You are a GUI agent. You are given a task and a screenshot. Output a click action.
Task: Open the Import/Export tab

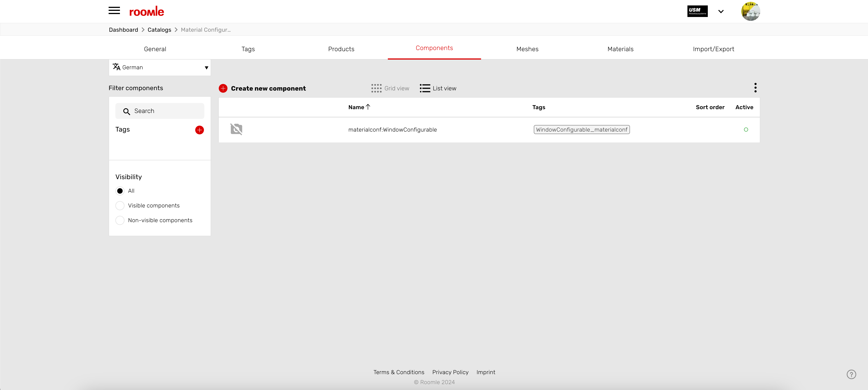(x=713, y=49)
